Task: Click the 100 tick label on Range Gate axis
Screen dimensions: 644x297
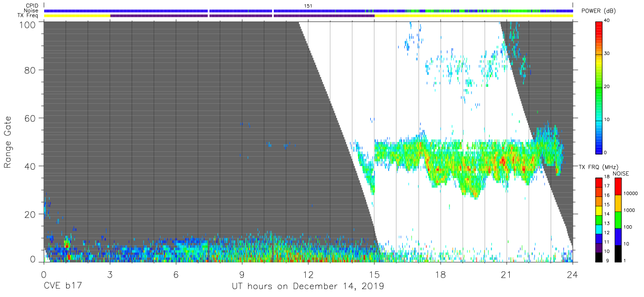Action: (x=27, y=24)
